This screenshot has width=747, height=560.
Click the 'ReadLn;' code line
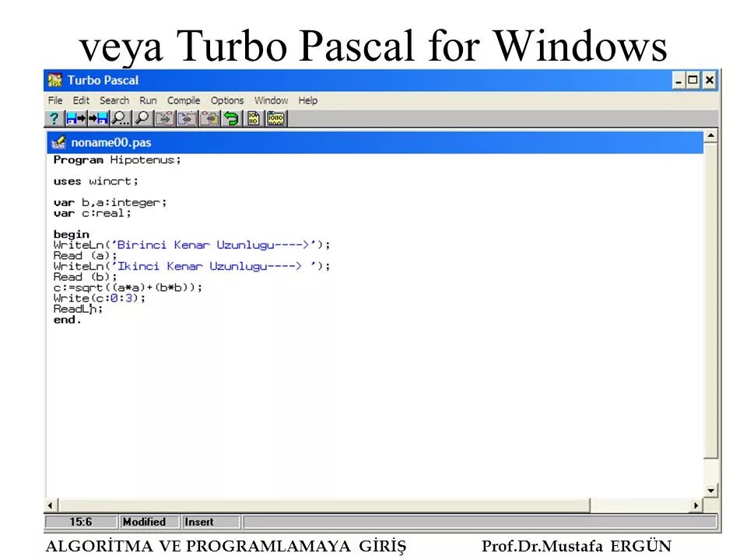pos(78,309)
